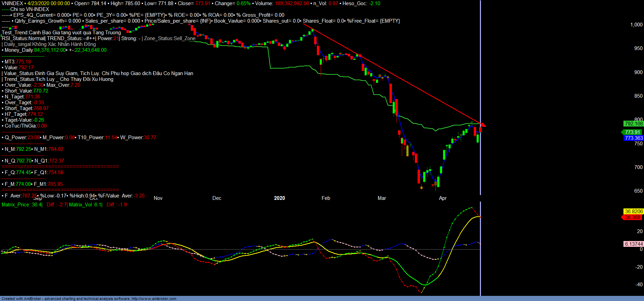This screenshot has width=644, height=301.
Task: Select the Feb label on time axis
Action: pos(326,198)
